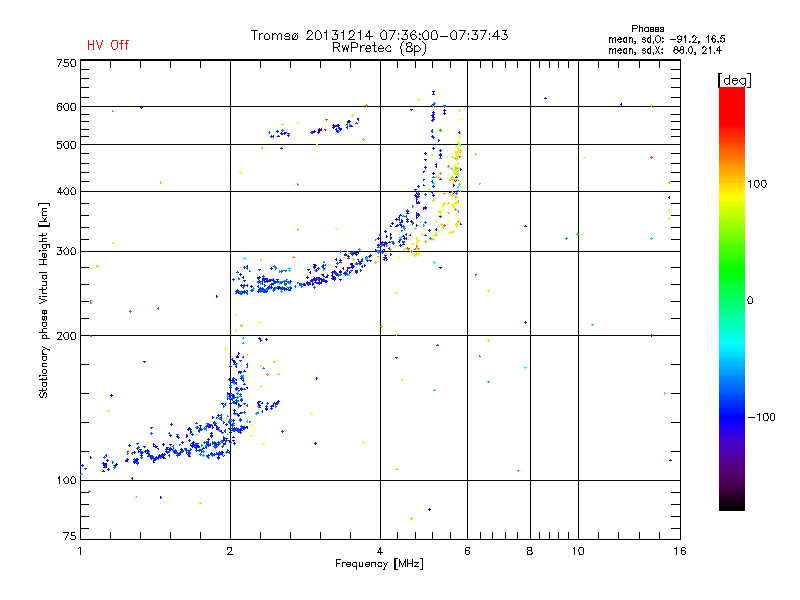Click the red "HV Off" status text
Screen dimensions: 800x600
108,45
